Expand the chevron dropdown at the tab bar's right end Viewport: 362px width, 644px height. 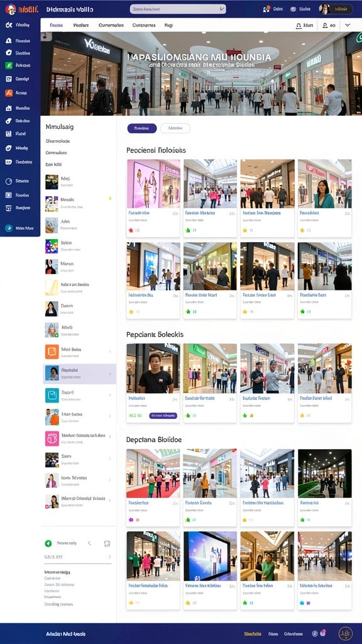[x=348, y=25]
